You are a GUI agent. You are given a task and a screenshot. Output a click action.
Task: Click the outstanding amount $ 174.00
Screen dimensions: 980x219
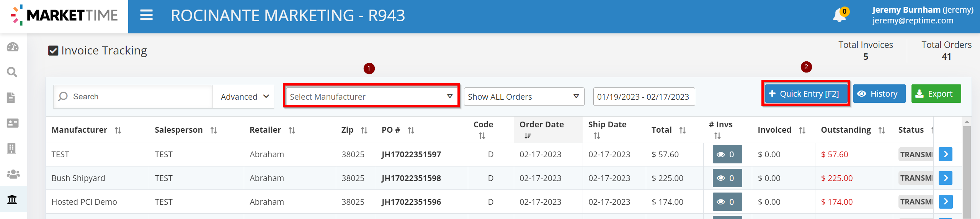[x=837, y=202]
